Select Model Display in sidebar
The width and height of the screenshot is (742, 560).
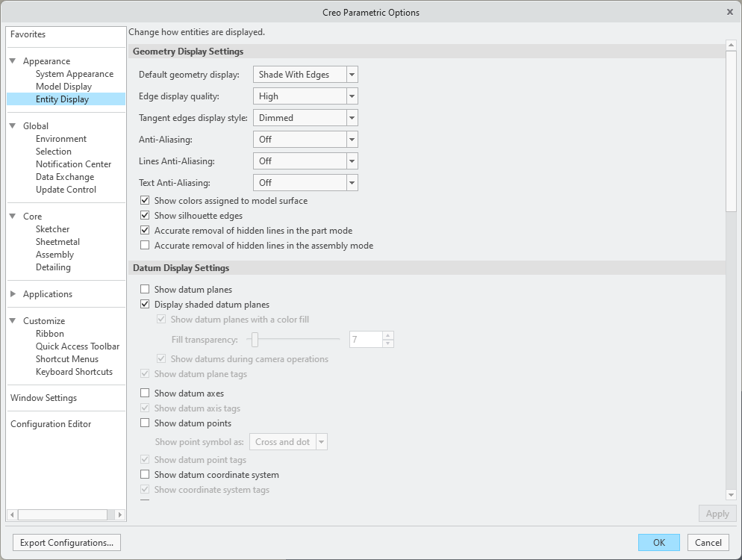pos(63,87)
